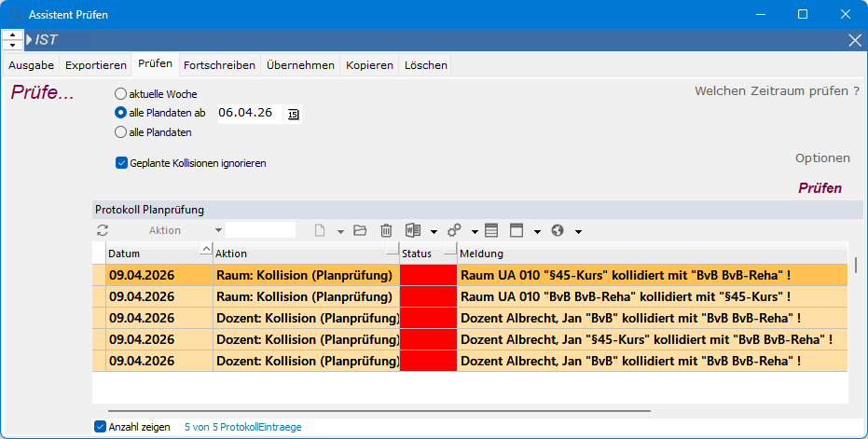The width and height of the screenshot is (868, 439).
Task: Click the Prüfen action link
Action: (x=820, y=188)
